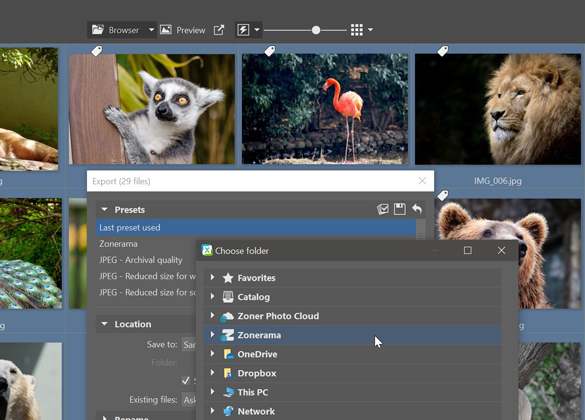This screenshot has width=585, height=420.
Task: Expand the Zonerama tree node
Action: click(x=212, y=335)
